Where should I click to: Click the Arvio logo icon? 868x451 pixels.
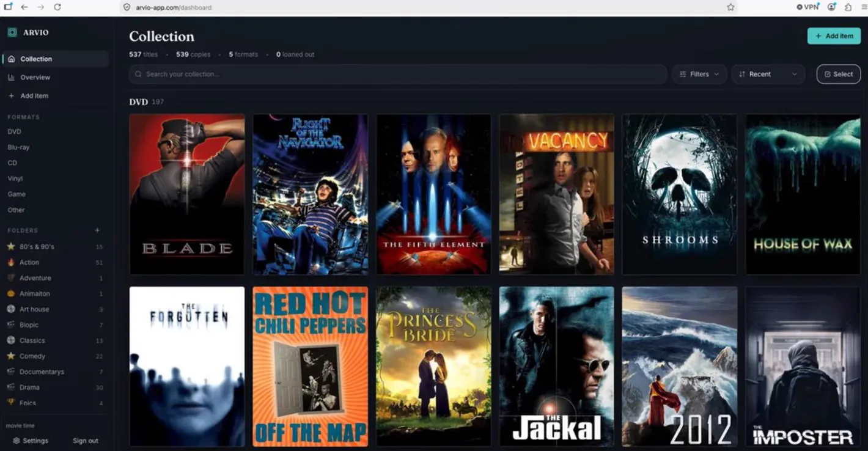tap(12, 32)
